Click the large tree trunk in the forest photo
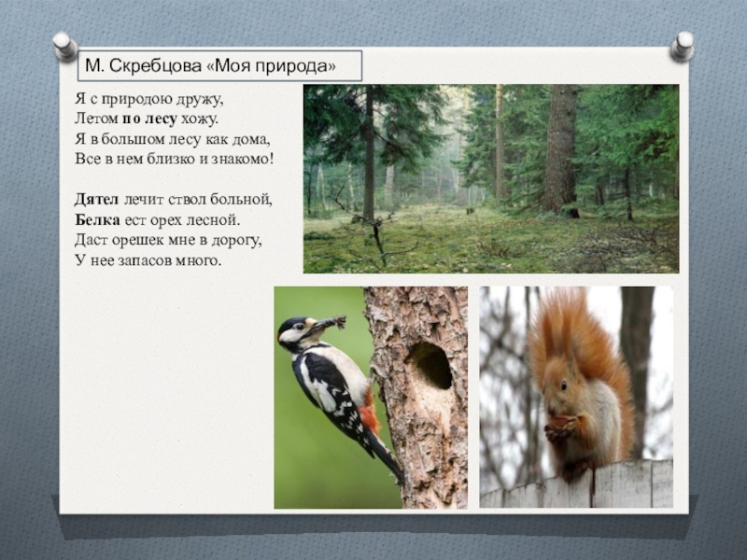Viewport: 747px width, 560px height. [x=560, y=149]
